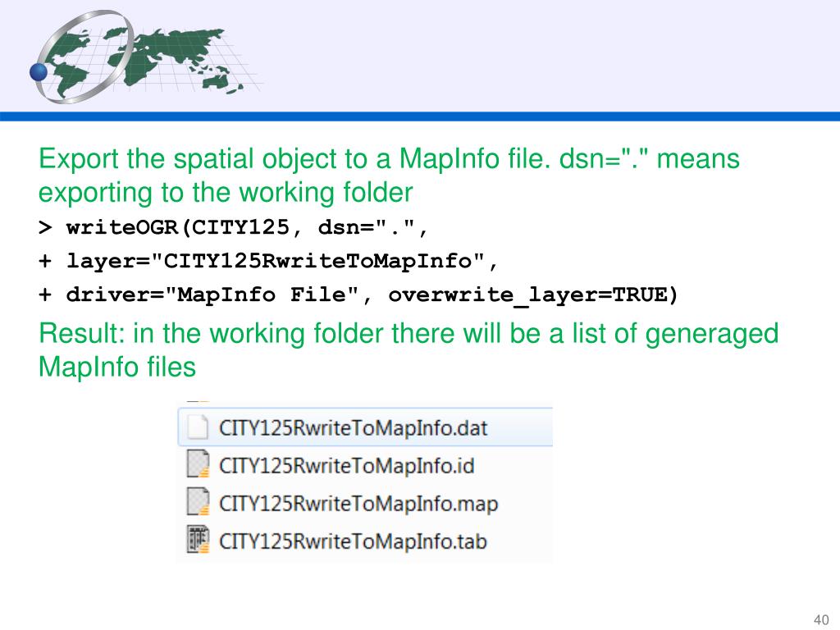Screen dimensions: 840x630
Task: Click the blue sphere on the logo
Action: coord(39,72)
